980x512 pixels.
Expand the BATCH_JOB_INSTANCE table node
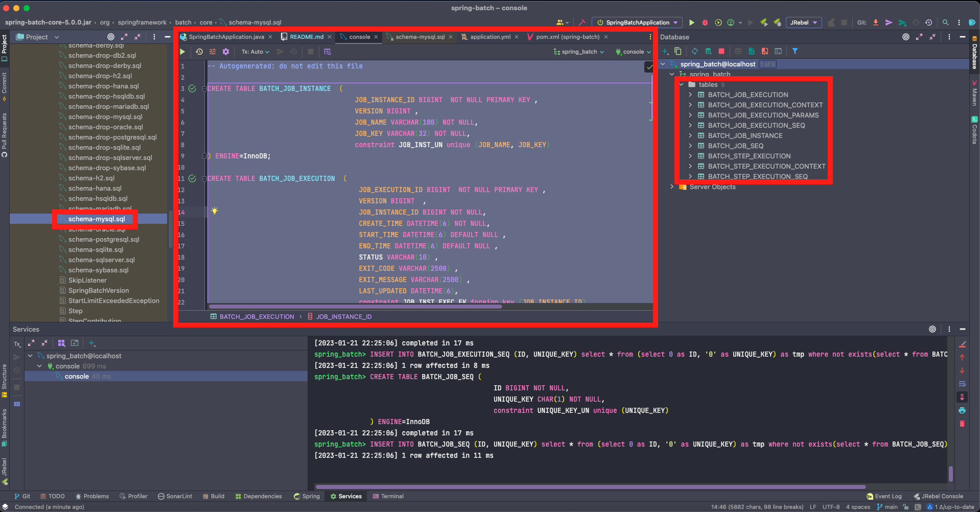[690, 135]
